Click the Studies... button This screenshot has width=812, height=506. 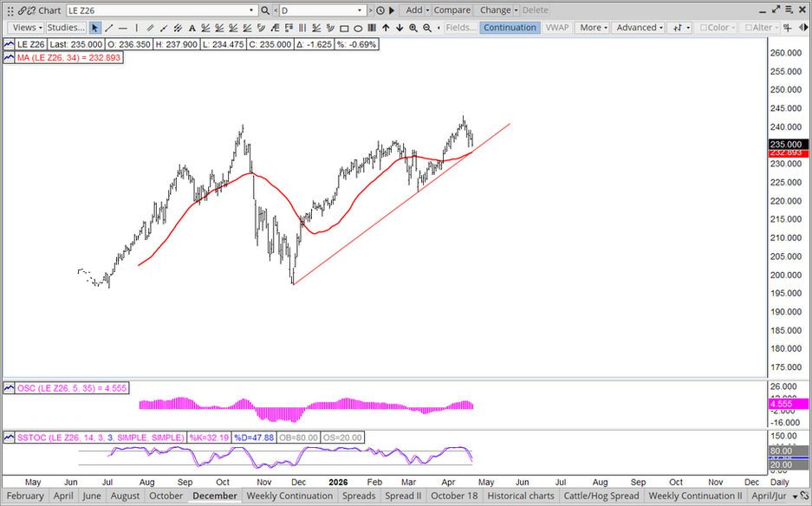(x=66, y=28)
